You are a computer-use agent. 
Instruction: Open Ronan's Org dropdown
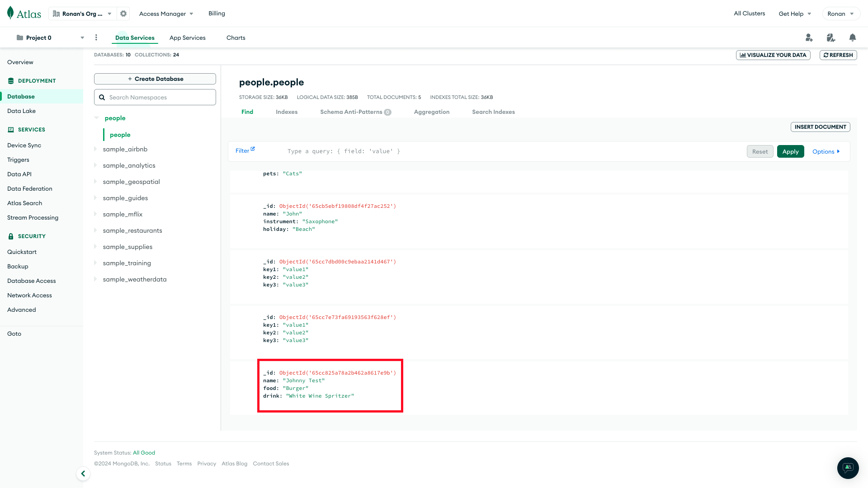[82, 14]
